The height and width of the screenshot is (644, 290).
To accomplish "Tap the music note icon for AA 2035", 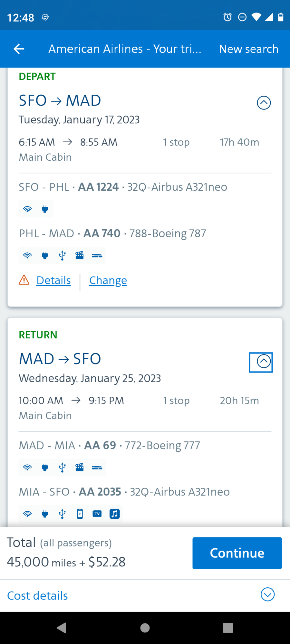I will click(114, 514).
